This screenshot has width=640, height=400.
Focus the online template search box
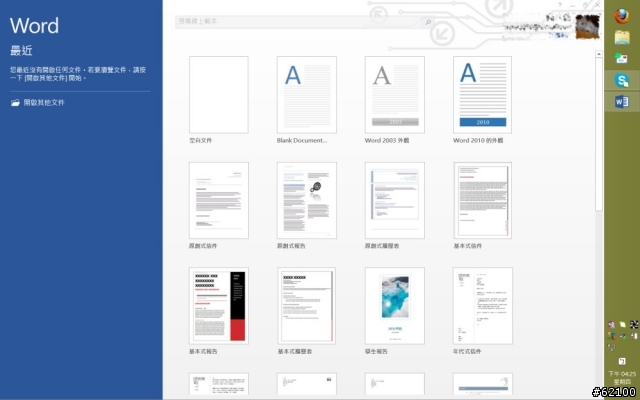299,22
